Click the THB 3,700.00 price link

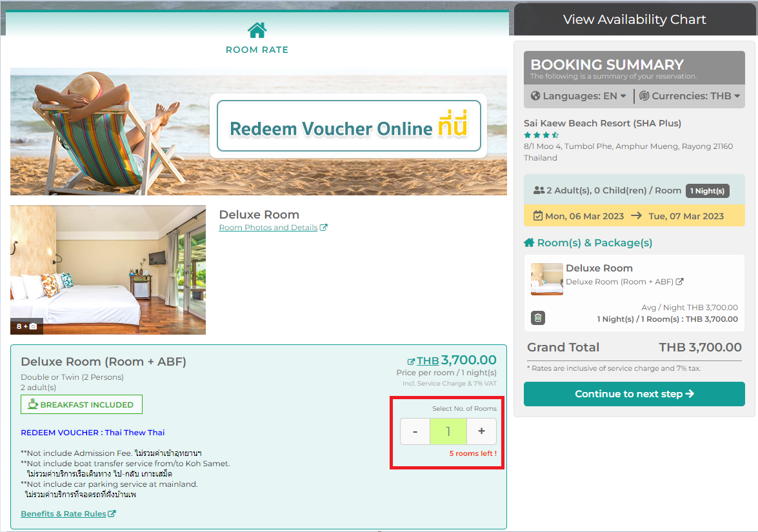(x=452, y=360)
